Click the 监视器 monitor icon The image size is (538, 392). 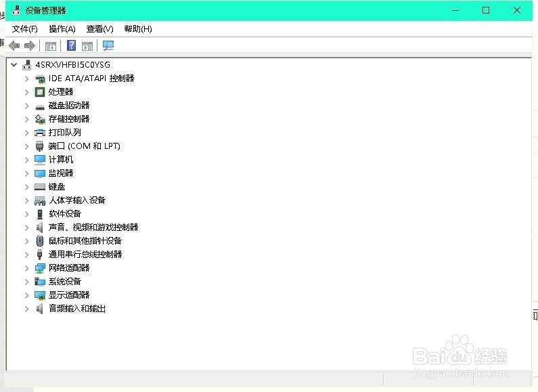[40, 173]
